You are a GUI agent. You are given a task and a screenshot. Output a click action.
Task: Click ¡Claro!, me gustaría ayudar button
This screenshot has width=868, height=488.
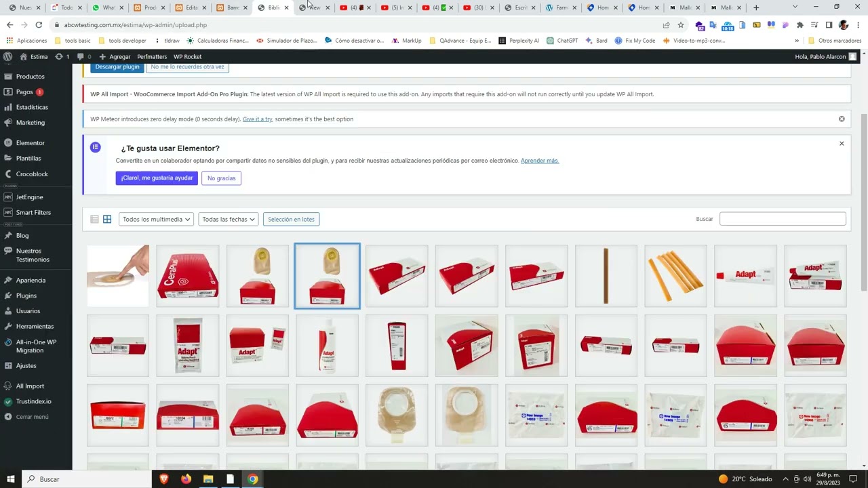[x=157, y=178]
